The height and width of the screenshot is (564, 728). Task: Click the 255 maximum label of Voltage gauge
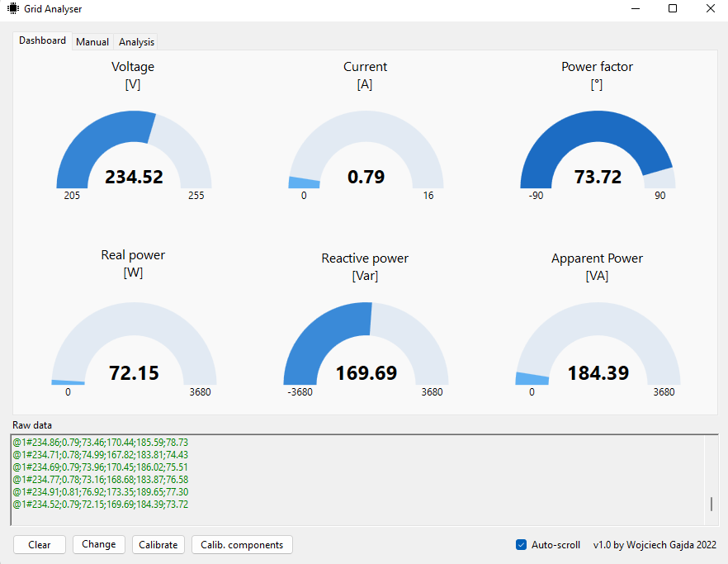tap(196, 196)
